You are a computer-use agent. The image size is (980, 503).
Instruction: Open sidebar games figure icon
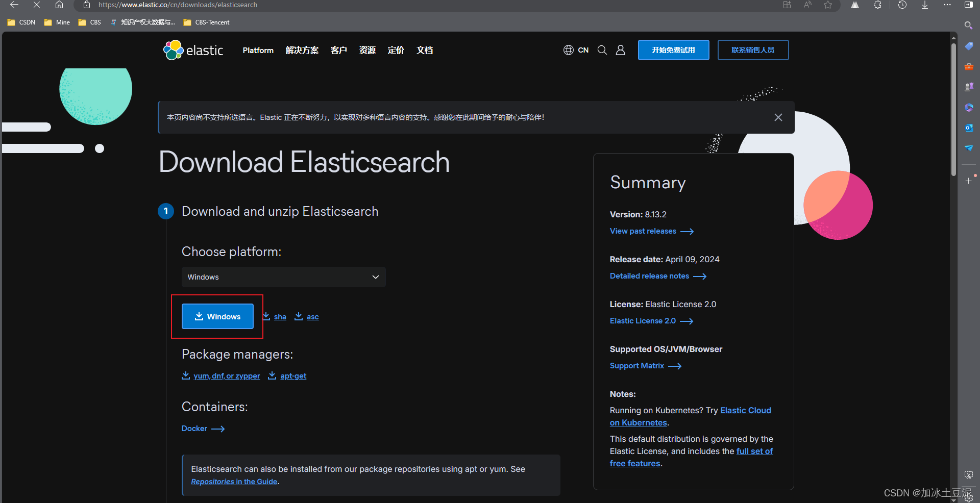coord(968,87)
